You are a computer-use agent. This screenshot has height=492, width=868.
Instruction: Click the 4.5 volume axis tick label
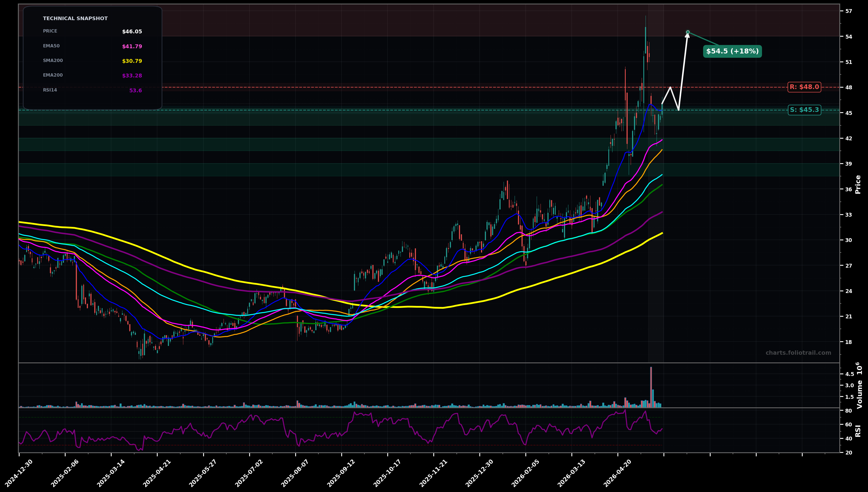[850, 374]
